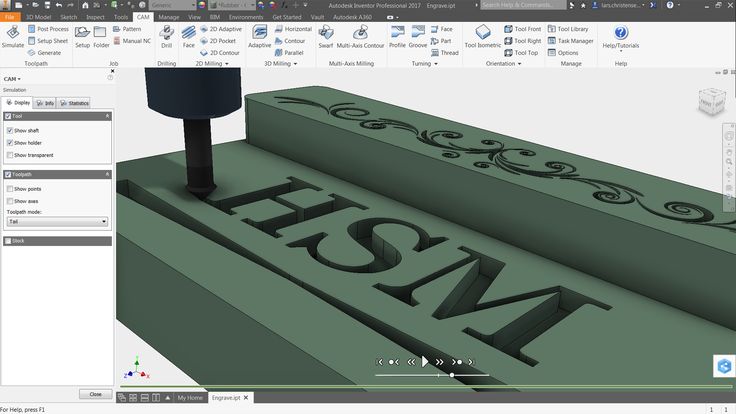
Task: Go to My Home tab
Action: (190, 398)
